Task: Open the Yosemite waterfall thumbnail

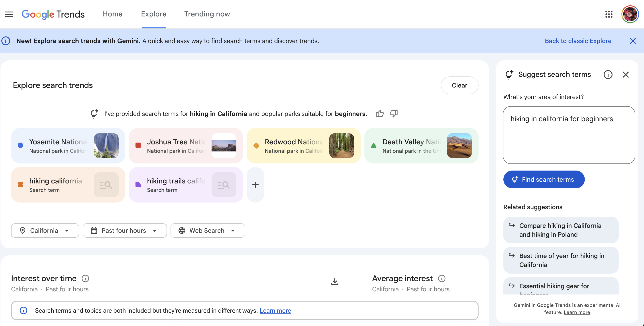Action: (x=106, y=146)
